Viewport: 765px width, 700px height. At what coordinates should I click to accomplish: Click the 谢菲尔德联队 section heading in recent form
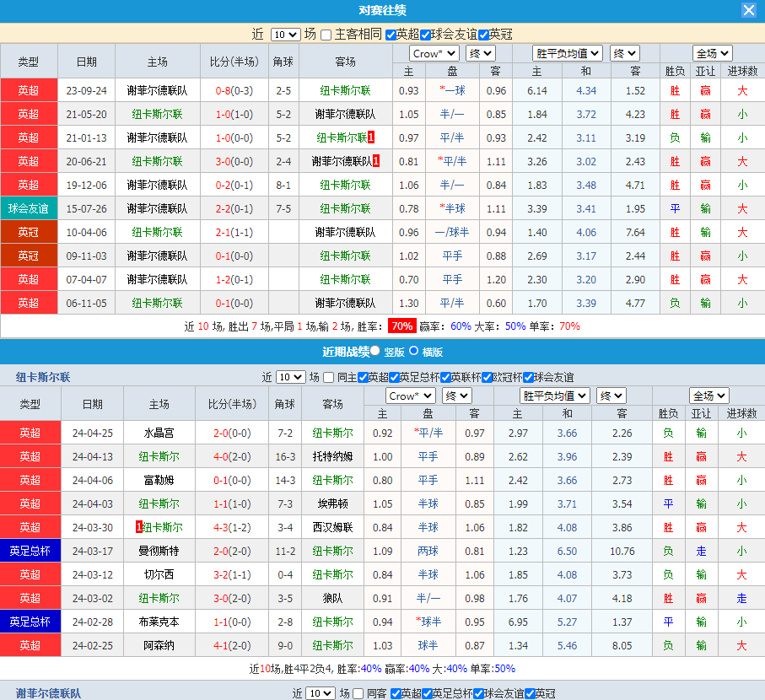[48, 693]
